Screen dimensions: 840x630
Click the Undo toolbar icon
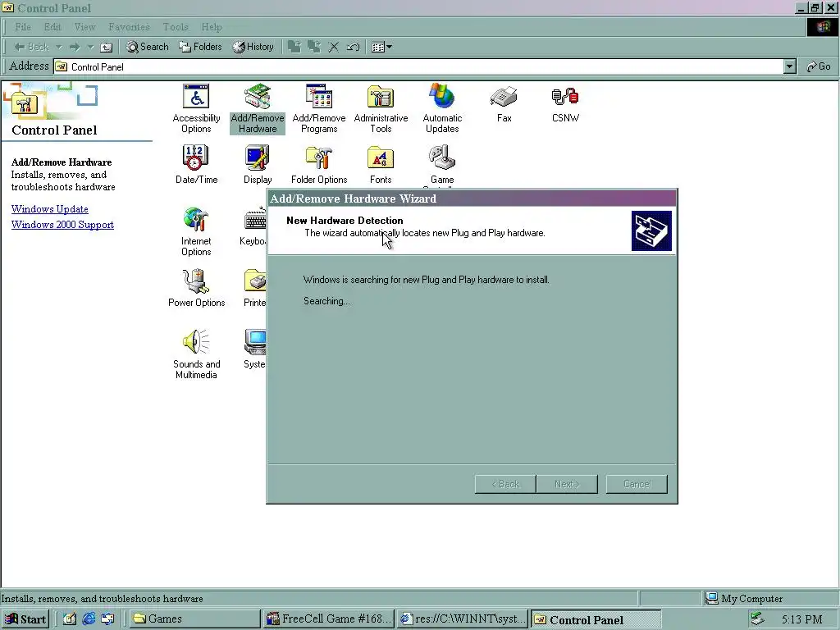pos(353,47)
